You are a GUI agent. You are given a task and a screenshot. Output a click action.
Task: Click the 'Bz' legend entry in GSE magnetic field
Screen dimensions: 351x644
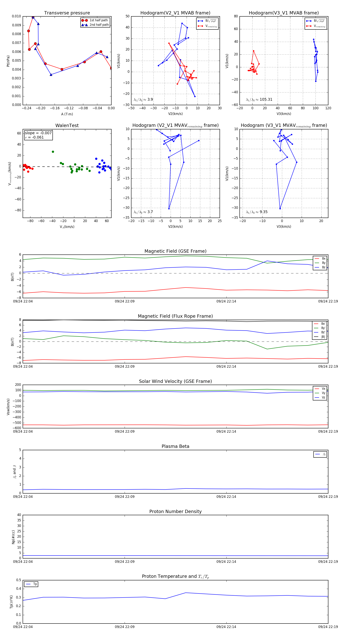(320, 267)
